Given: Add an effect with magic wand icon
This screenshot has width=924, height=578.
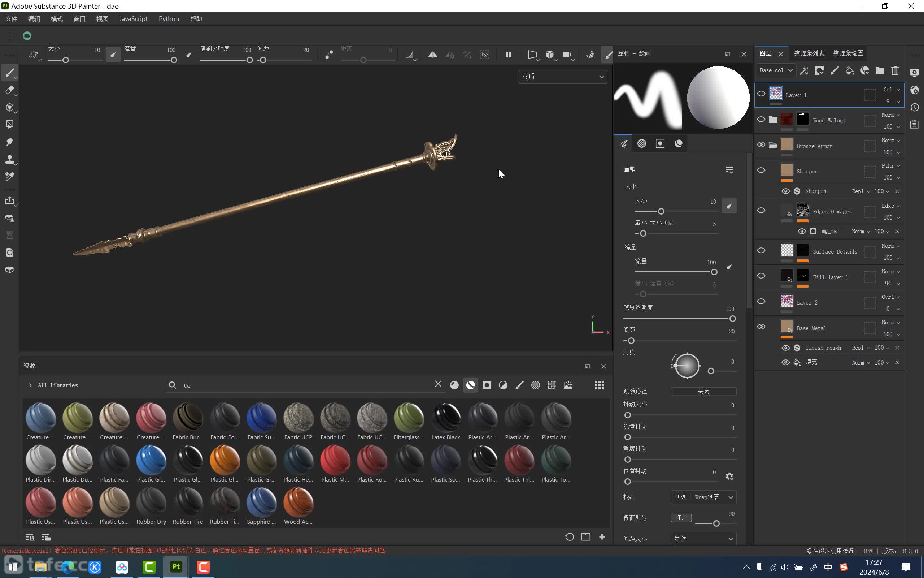Looking at the screenshot, I should coord(804,70).
